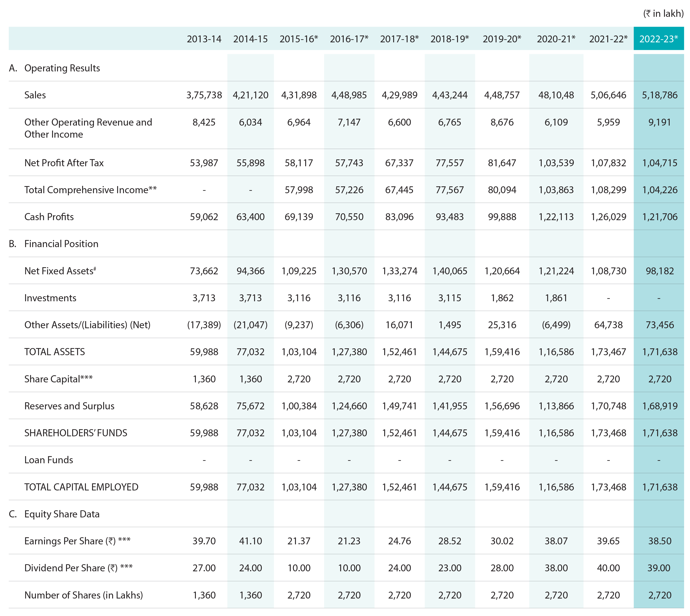Click 'Other Assets/(Liabilities) (Net)' row label
Viewport: 690px width, 616px height.
tap(87, 325)
